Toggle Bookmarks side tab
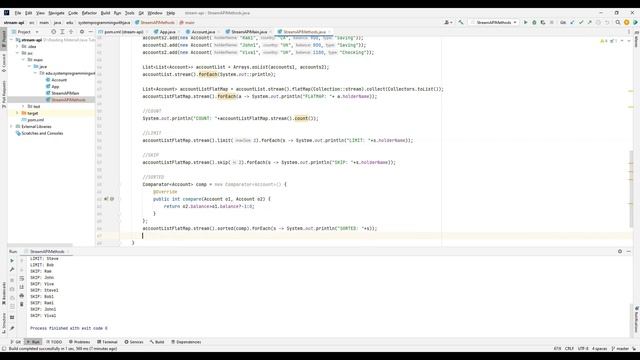The width and height of the screenshot is (640, 360). coord(4,293)
